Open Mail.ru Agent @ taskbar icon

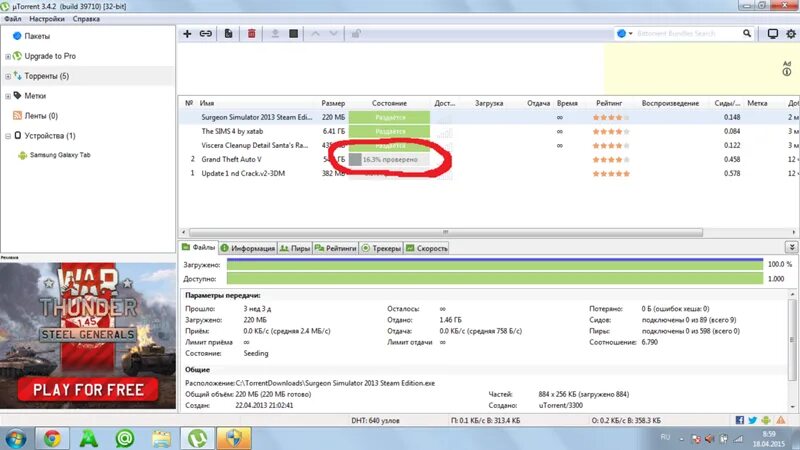[124, 438]
